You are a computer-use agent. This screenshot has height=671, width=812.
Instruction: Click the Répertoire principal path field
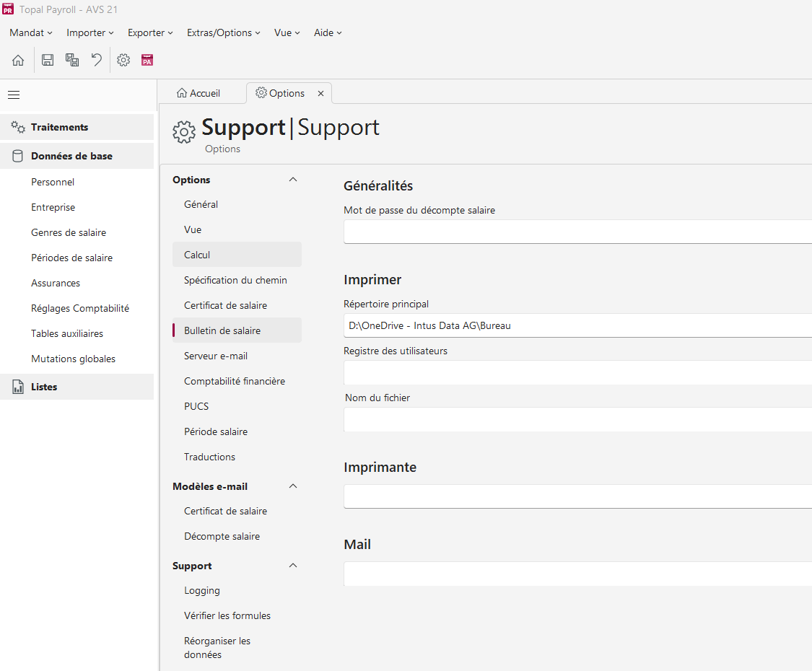point(577,325)
